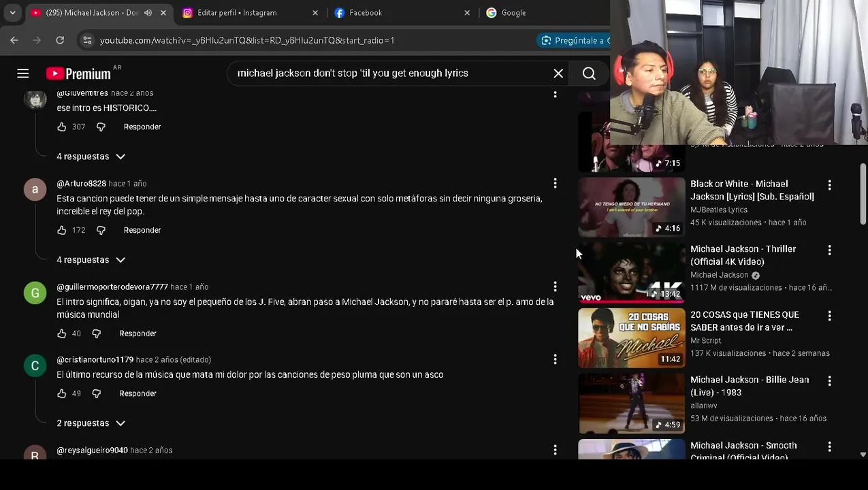Close the YouTube tab
This screenshot has height=490, width=868.
(163, 12)
